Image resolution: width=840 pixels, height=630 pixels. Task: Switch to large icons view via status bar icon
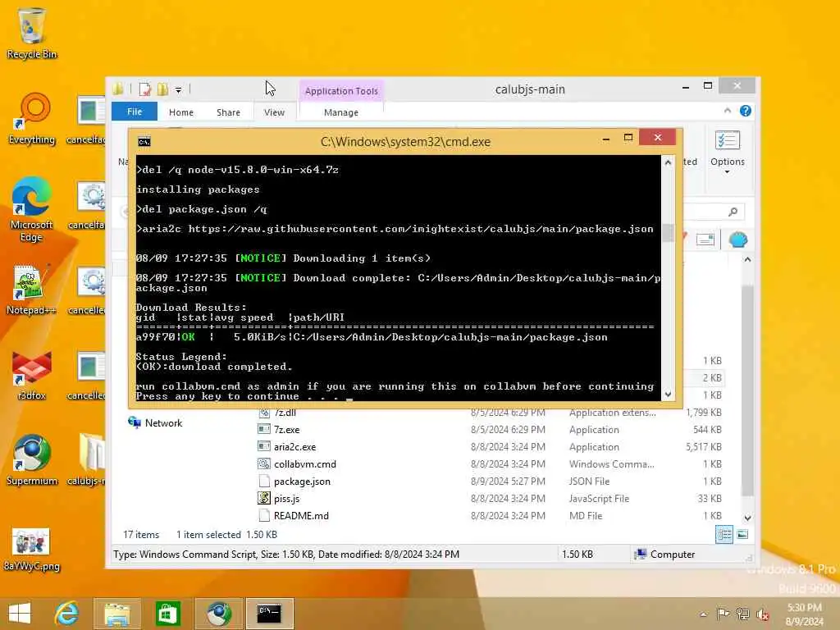pos(742,534)
